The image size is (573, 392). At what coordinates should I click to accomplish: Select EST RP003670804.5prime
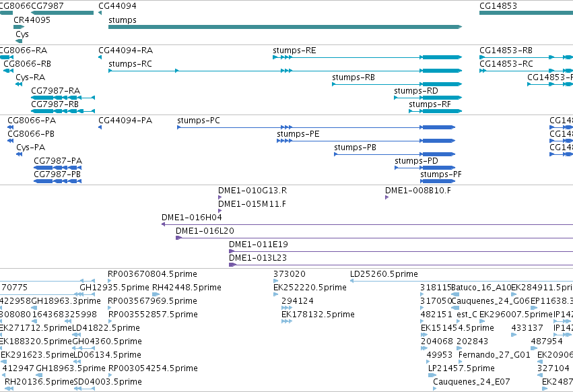click(x=110, y=281)
